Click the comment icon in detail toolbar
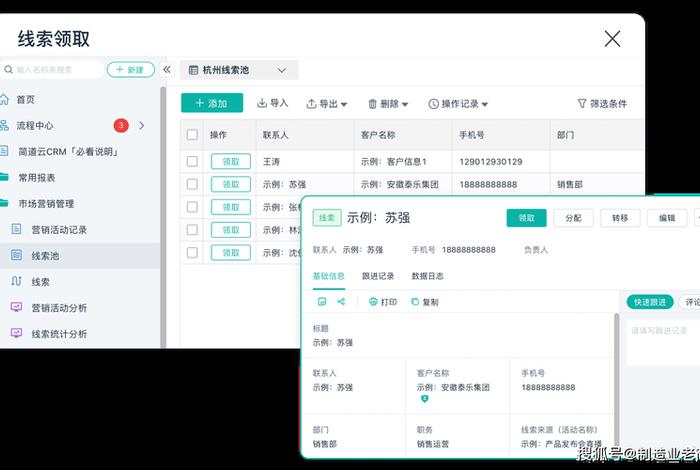 click(321, 302)
